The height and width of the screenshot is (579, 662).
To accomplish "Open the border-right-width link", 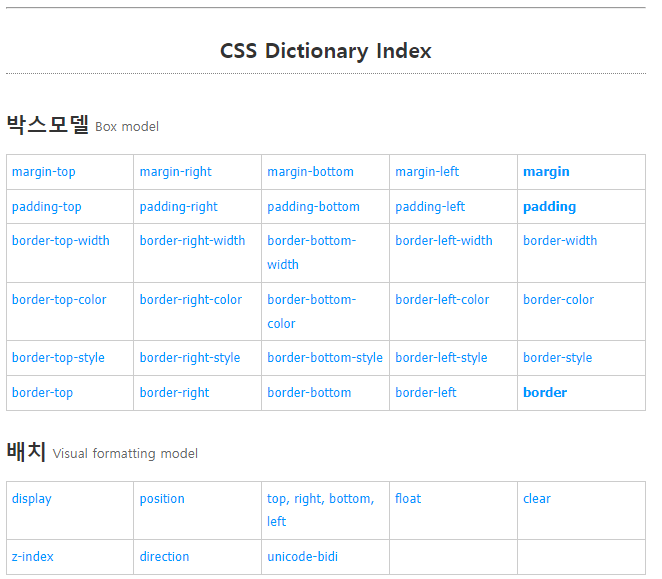I will (x=192, y=241).
